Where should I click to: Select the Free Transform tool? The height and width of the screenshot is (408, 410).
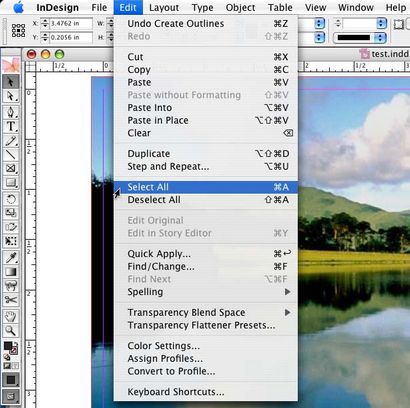click(11, 241)
